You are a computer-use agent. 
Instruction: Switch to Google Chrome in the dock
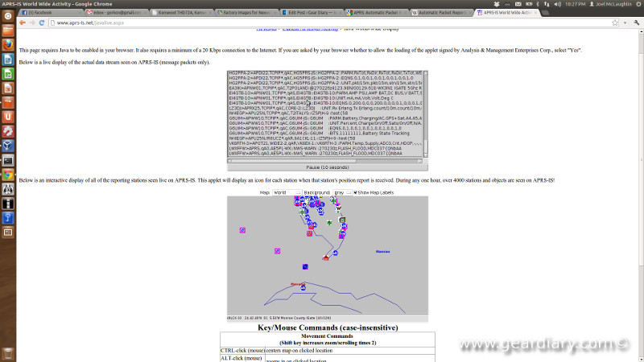pyautogui.click(x=8, y=175)
